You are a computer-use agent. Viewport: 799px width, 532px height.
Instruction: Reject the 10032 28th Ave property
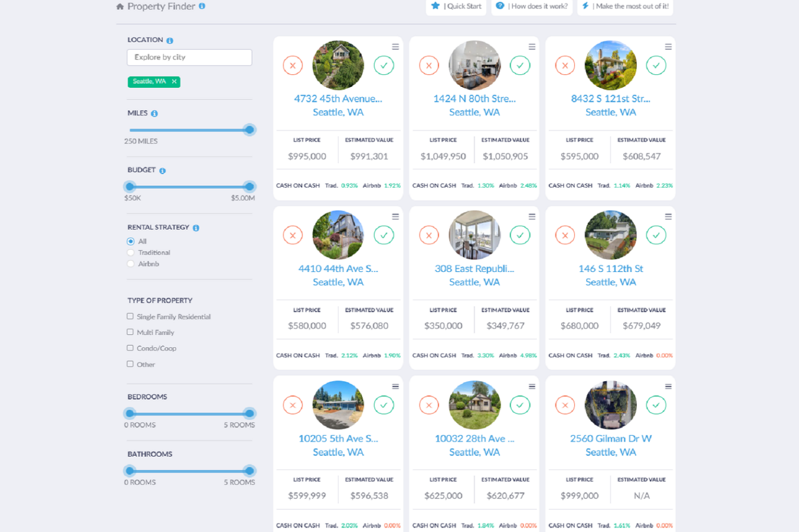(428, 405)
